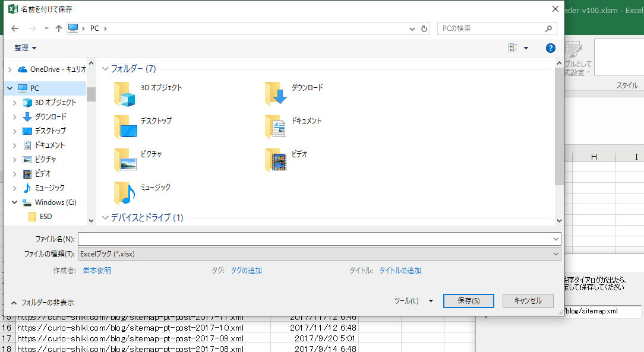Click Excel date cell 2017/9/20 5:01
Viewport: 644px width, 352px height.
tap(315, 338)
